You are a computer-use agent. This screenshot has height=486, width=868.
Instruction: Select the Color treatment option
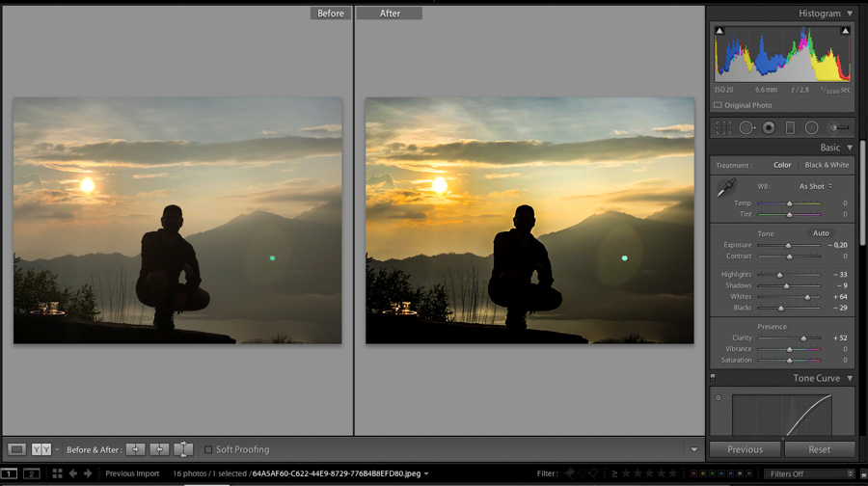[x=782, y=165]
